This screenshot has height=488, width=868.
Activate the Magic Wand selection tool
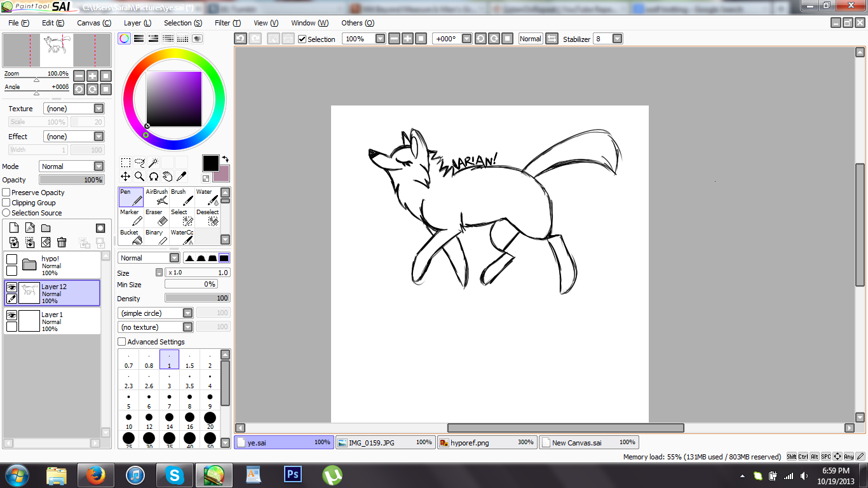[153, 163]
